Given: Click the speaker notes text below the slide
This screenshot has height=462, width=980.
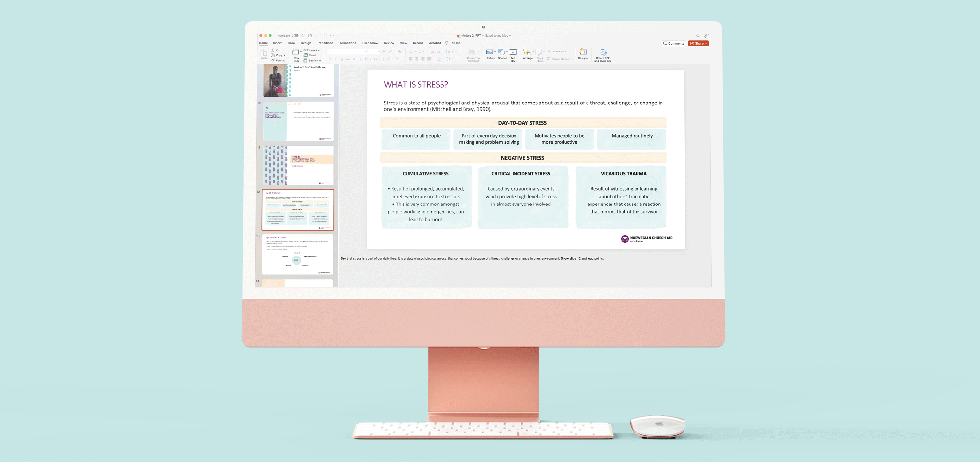Looking at the screenshot, I should [x=472, y=258].
